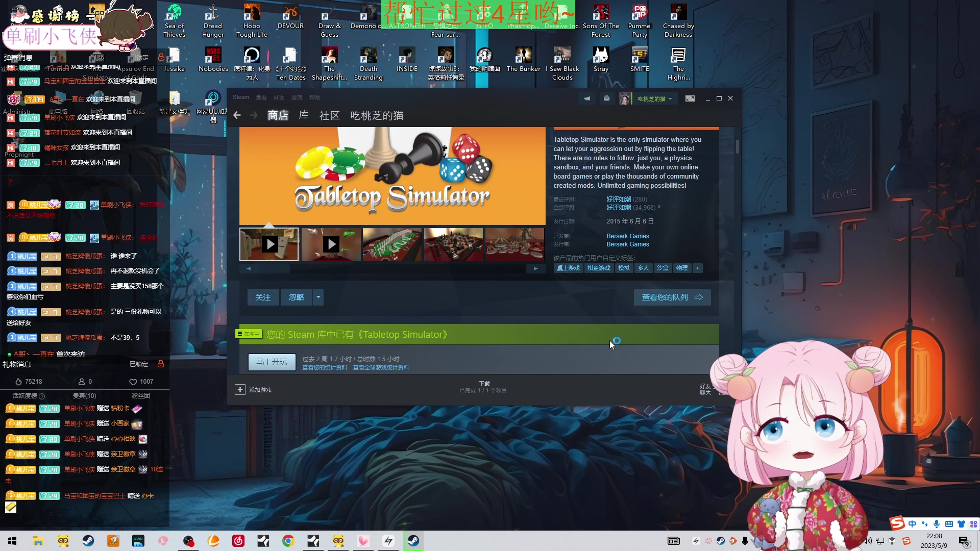This screenshot has width=980, height=551.
Task: Toggle the system tray microphone icon
Action: click(745, 541)
